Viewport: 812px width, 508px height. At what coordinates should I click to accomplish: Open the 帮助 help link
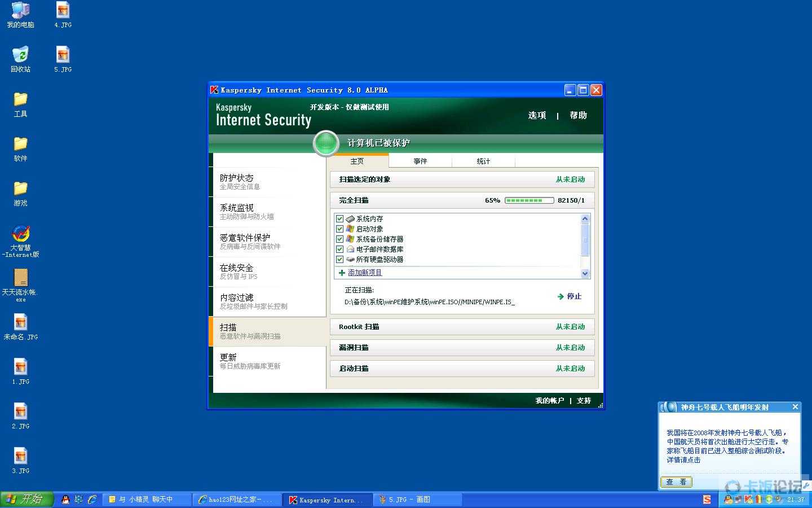(x=579, y=115)
